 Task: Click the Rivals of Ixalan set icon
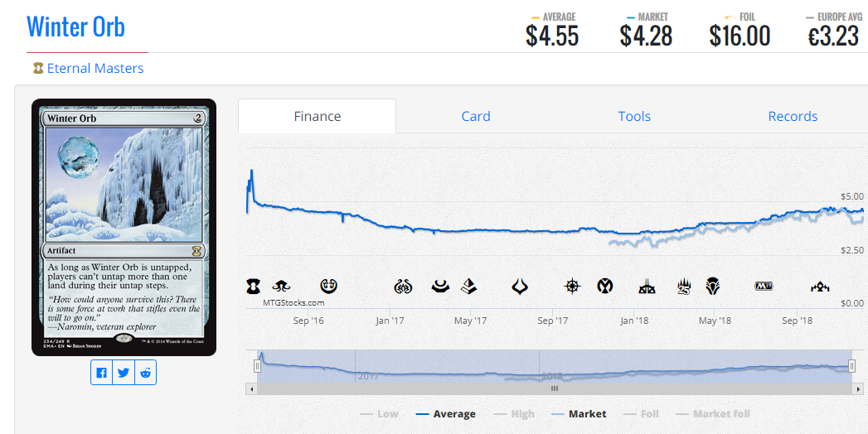pos(647,287)
